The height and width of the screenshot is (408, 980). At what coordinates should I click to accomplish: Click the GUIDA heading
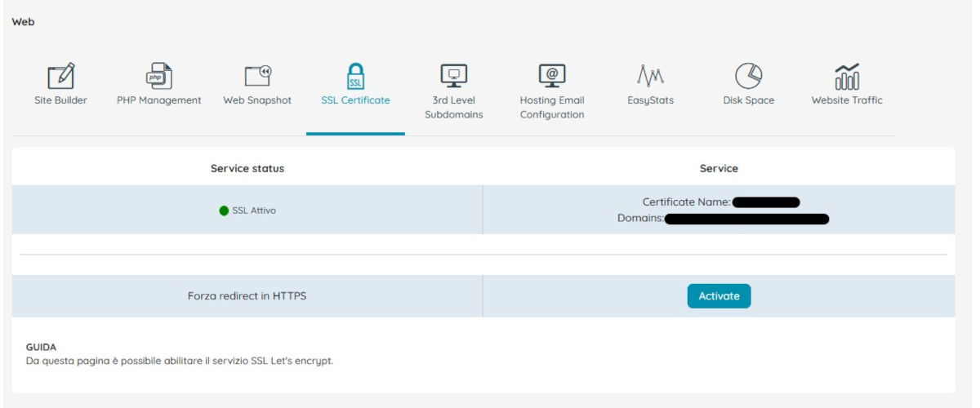pyautogui.click(x=41, y=347)
